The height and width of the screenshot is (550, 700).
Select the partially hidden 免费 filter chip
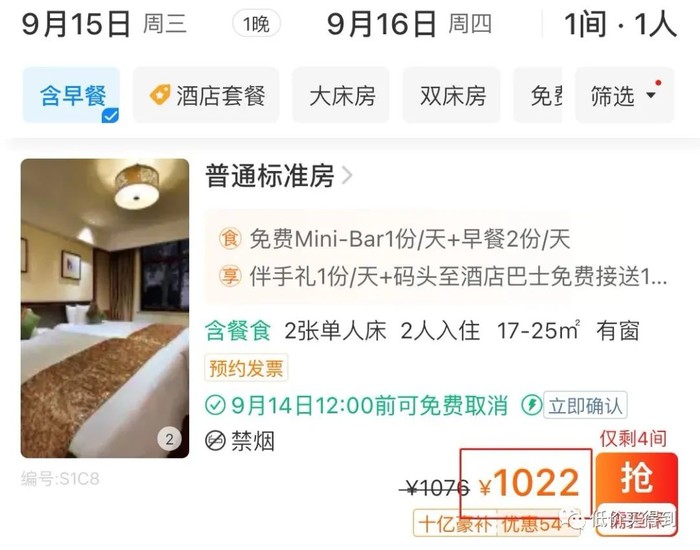point(538,95)
